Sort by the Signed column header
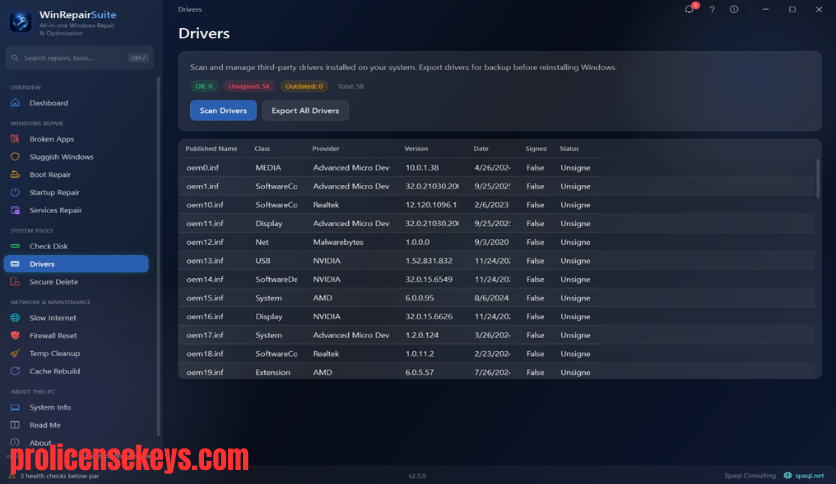The width and height of the screenshot is (836, 484). pyautogui.click(x=536, y=149)
